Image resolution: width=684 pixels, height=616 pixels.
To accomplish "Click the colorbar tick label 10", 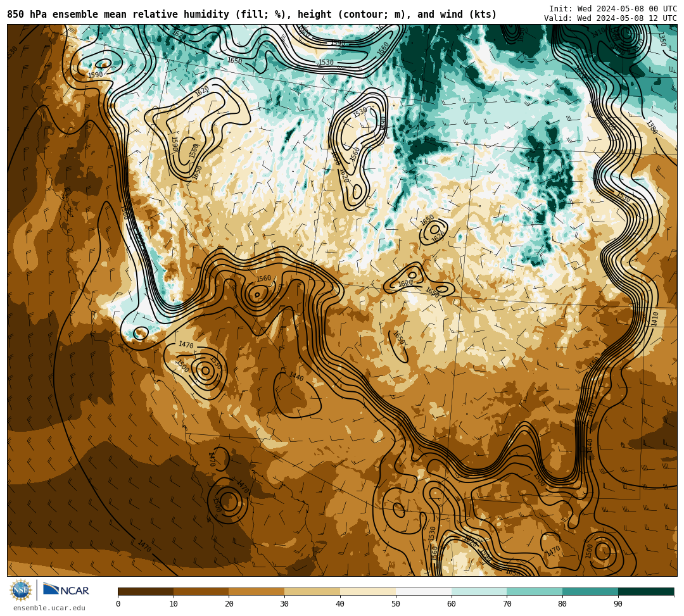I will pos(174,604).
